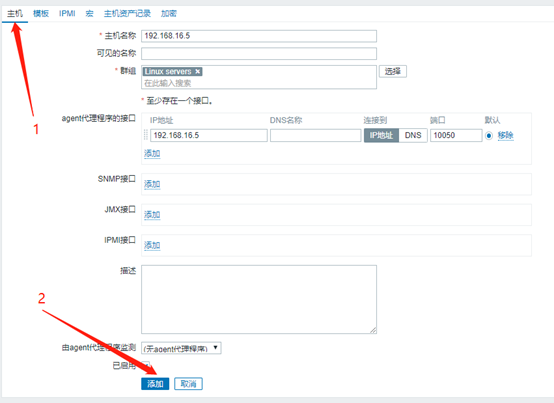
Task: Select IP地址 connect-to option
Action: 382,136
